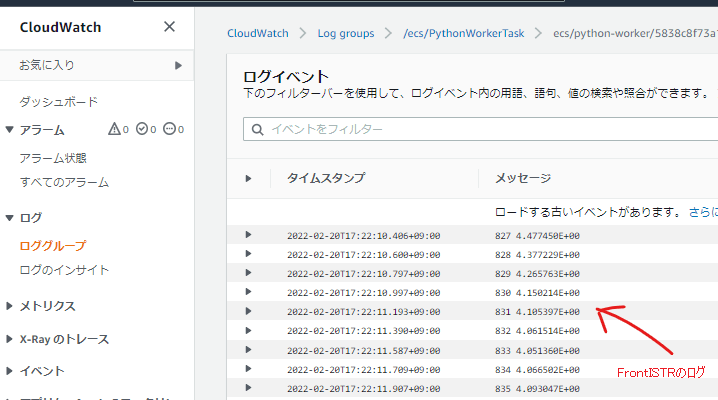Viewport: 718px width, 400px height.
Task: Select timestamp 2022-02-20T17:22:10.406+09:00
Action: (x=364, y=236)
